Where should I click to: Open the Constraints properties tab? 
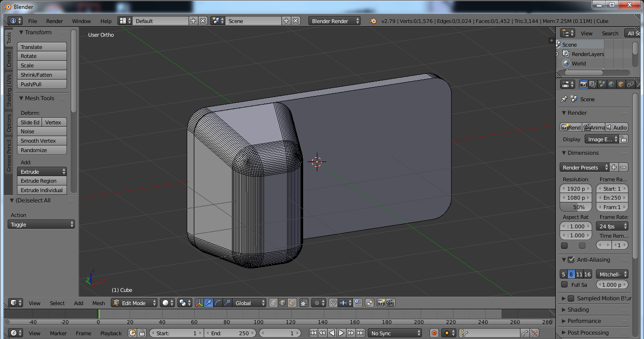[630, 84]
